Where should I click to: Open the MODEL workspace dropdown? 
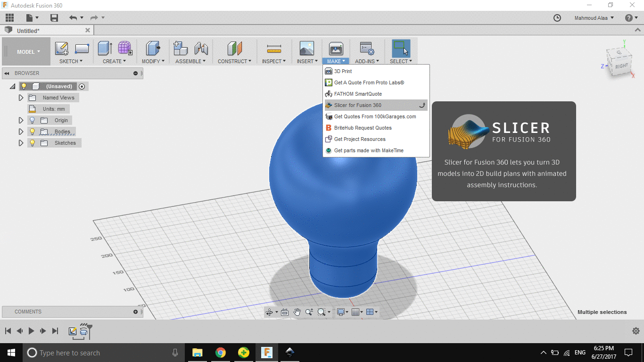point(27,52)
